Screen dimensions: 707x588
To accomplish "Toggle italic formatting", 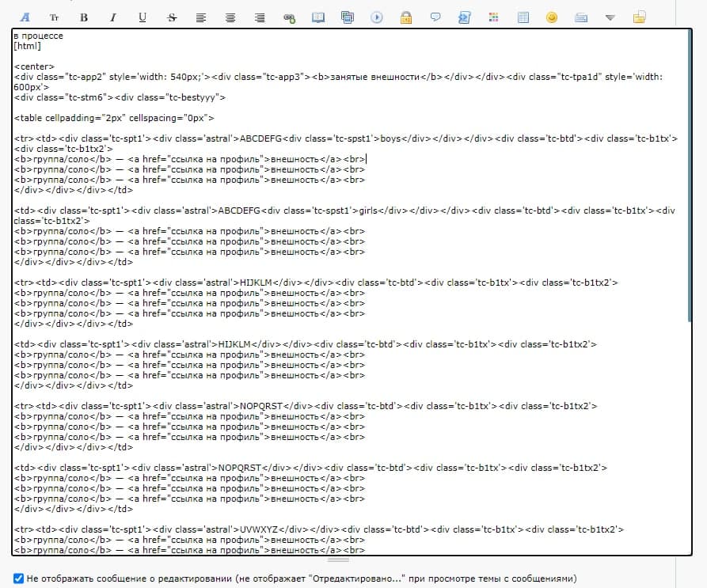I will (113, 17).
